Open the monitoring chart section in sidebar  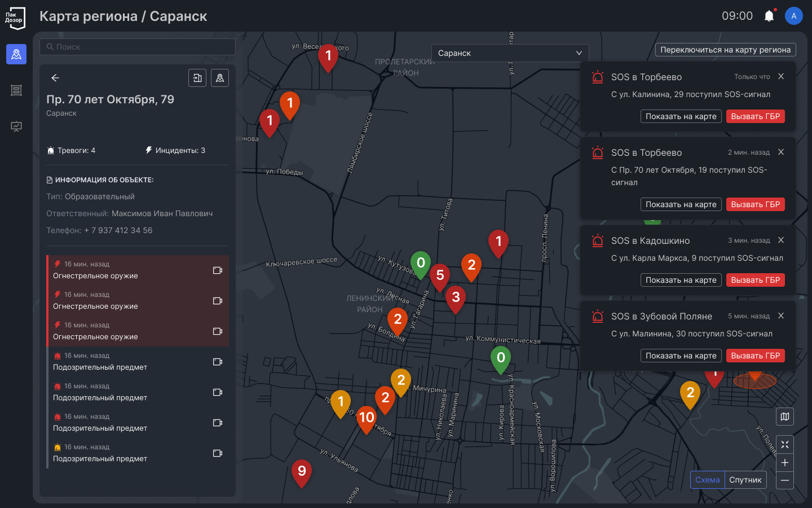16,126
